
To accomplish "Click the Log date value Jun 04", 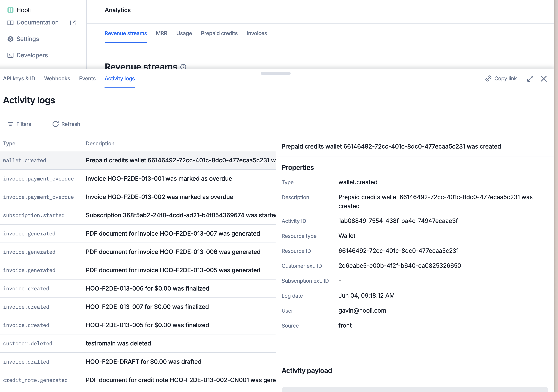I will click(x=367, y=296).
